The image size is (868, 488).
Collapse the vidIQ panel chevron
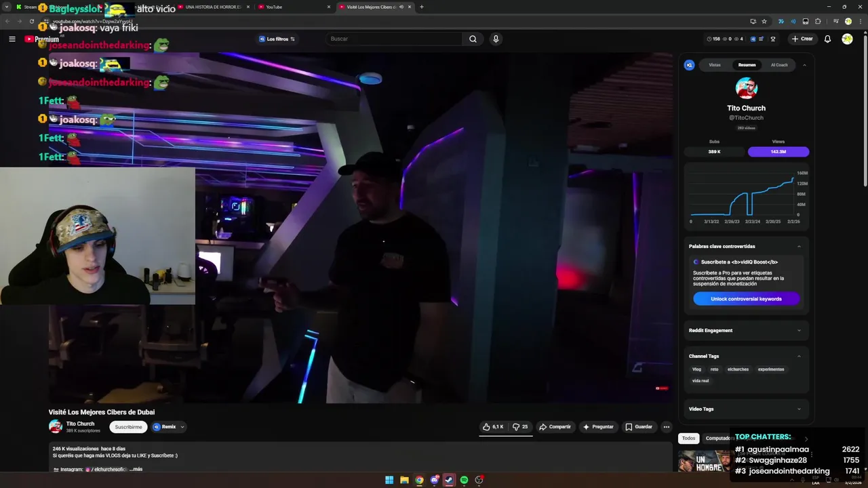tap(804, 65)
